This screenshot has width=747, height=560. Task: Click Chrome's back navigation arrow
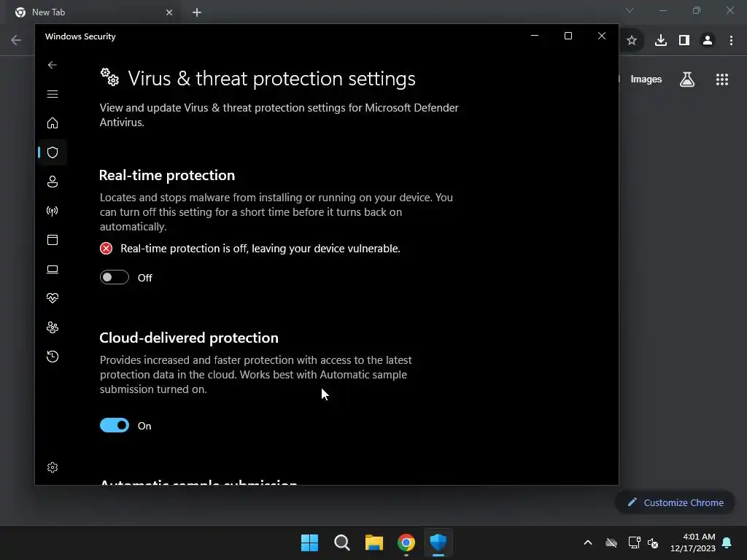point(16,40)
